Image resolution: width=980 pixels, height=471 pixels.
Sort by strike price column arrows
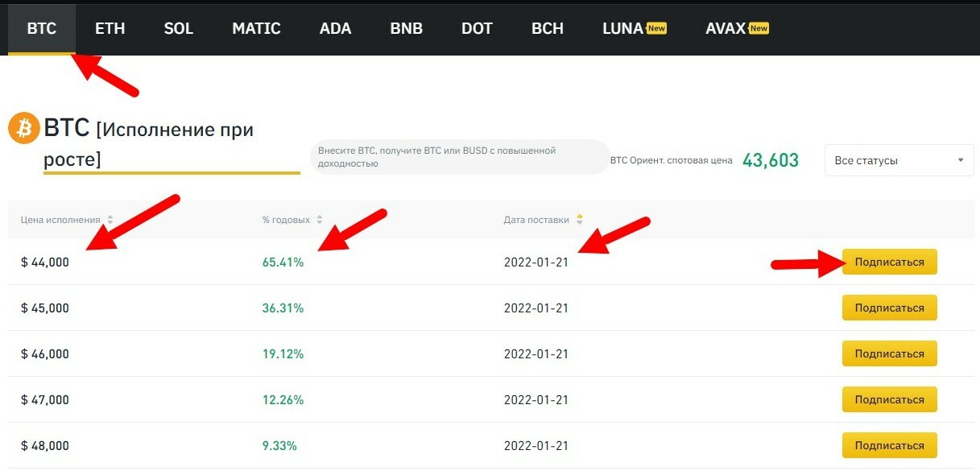click(110, 220)
